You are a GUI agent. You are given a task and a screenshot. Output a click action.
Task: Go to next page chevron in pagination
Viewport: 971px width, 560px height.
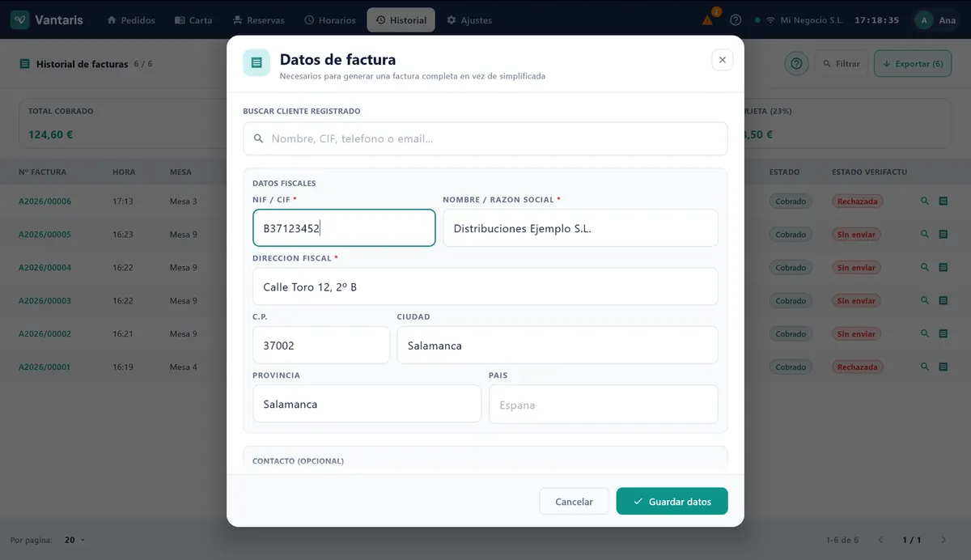click(943, 540)
